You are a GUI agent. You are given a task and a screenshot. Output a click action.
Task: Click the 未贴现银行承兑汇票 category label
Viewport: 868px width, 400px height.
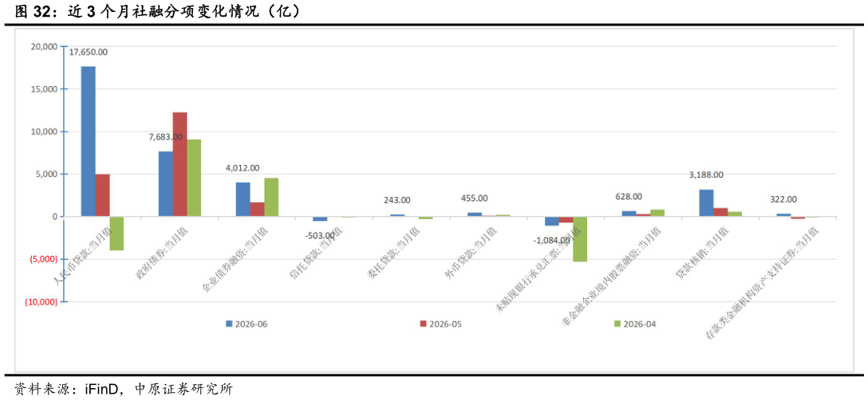pos(536,269)
